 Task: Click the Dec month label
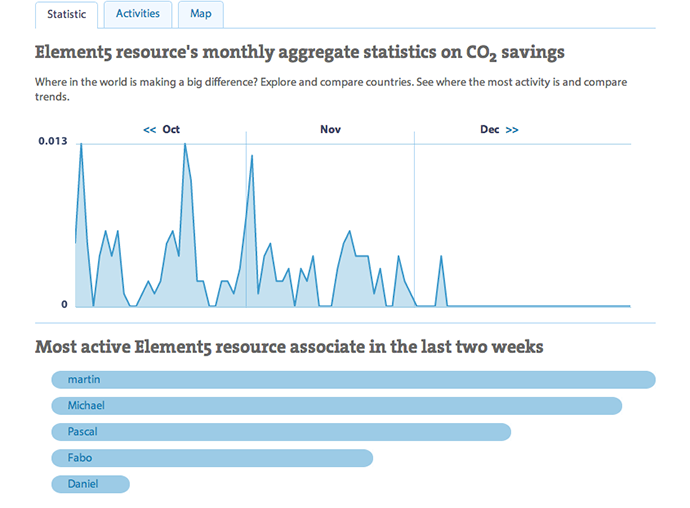[489, 129]
